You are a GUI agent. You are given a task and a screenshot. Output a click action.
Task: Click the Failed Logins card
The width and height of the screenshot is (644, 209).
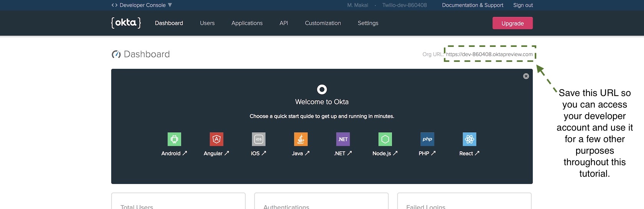pyautogui.click(x=464, y=201)
